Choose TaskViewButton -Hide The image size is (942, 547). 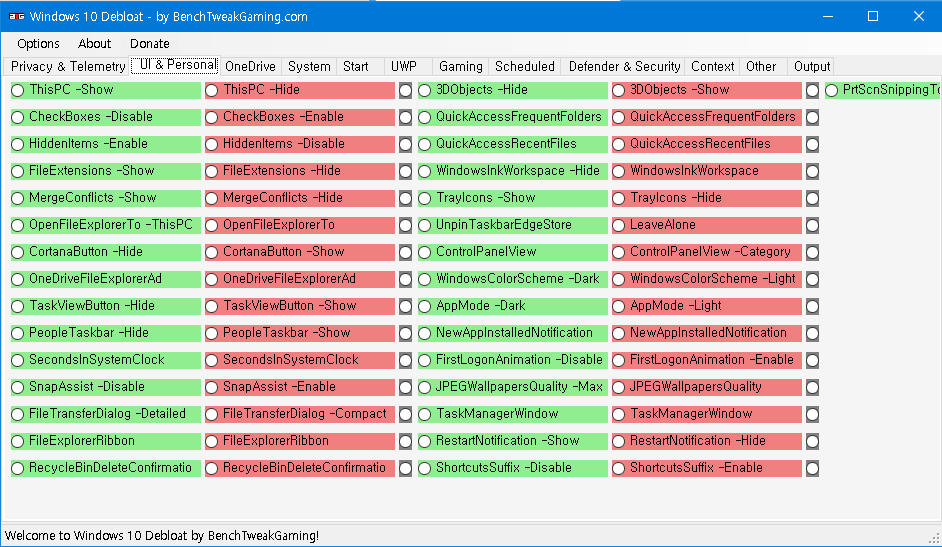106,306
